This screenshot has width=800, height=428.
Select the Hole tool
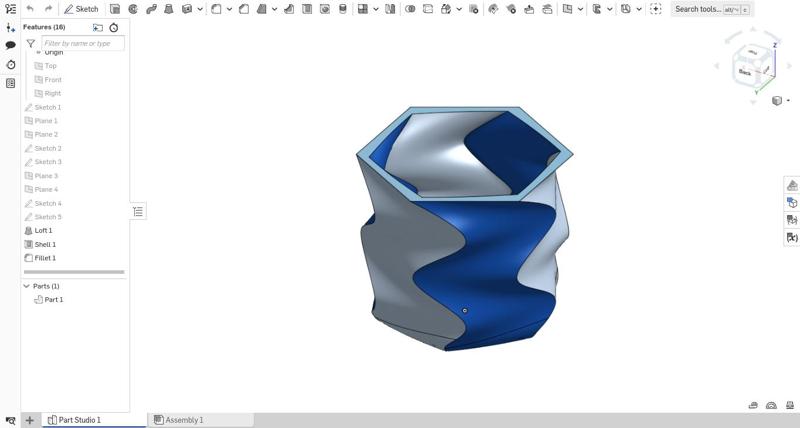point(324,9)
